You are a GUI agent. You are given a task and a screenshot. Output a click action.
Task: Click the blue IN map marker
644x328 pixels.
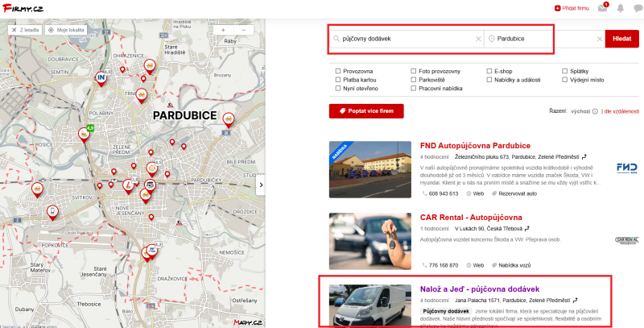tap(101, 77)
